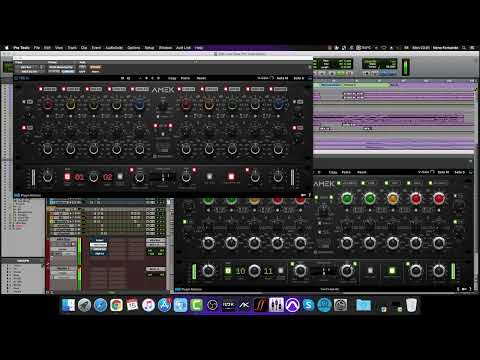Open the Apple menu
480x360 pixels.
6,48
